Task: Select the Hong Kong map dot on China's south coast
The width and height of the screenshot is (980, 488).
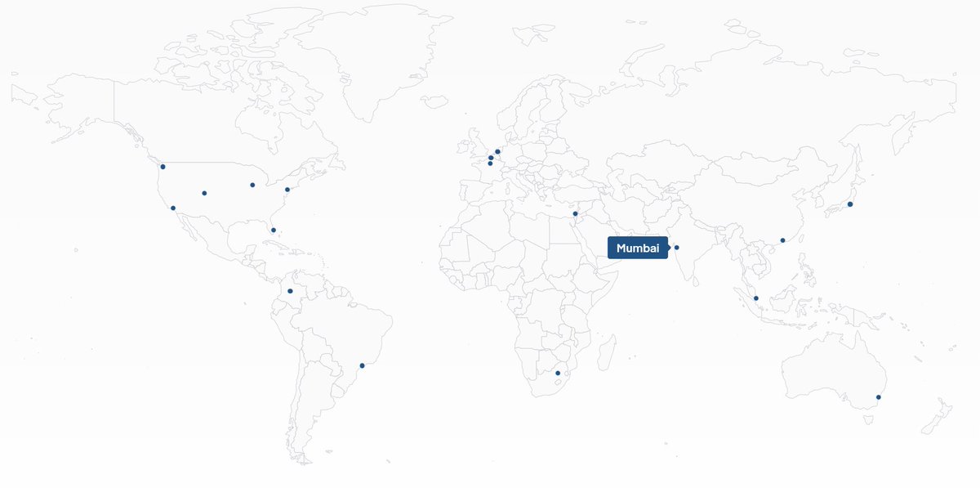Action: tap(782, 240)
